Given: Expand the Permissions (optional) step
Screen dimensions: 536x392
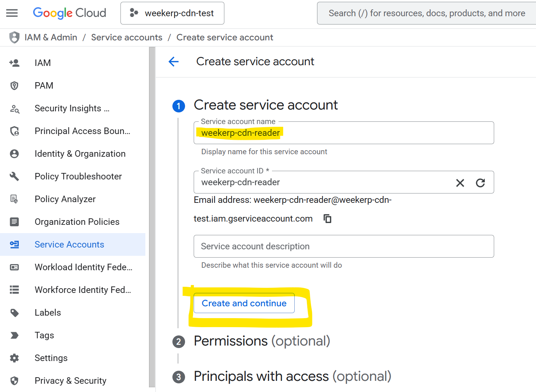Looking at the screenshot, I should coord(262,341).
